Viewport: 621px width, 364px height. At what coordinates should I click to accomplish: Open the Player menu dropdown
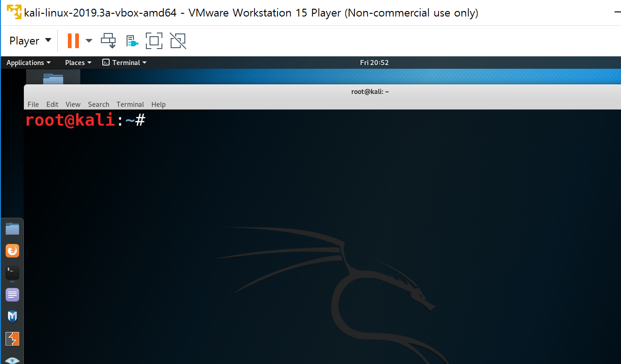pyautogui.click(x=30, y=41)
